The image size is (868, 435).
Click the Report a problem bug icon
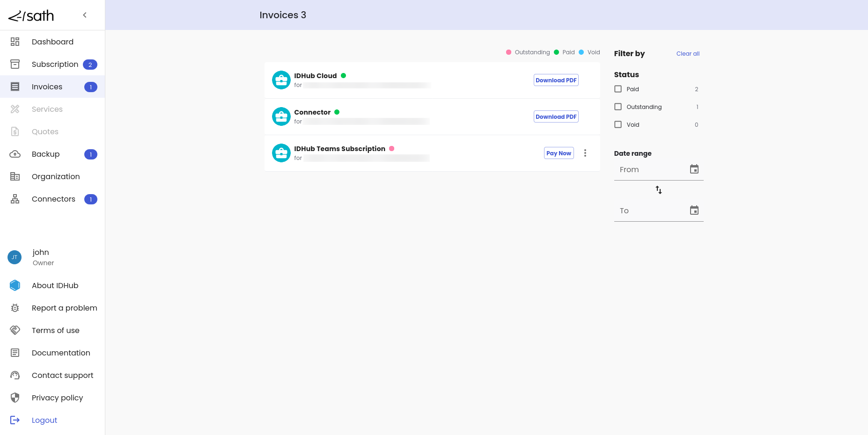pos(15,308)
